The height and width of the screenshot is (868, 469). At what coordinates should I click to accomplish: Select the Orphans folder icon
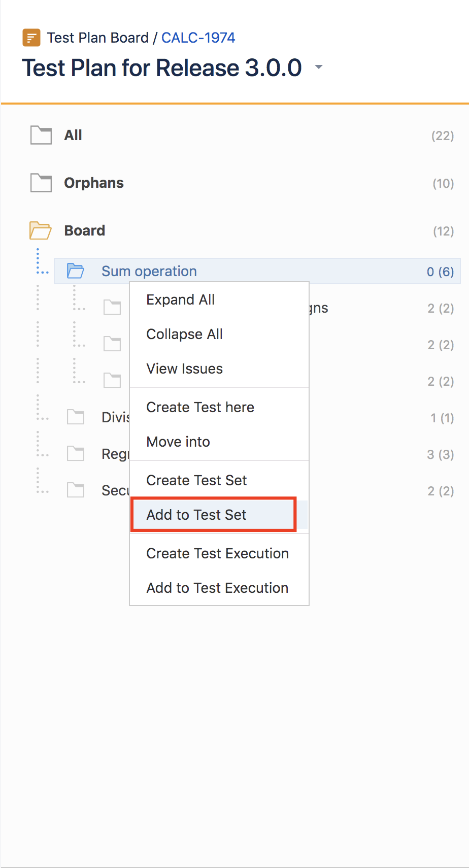point(41,183)
